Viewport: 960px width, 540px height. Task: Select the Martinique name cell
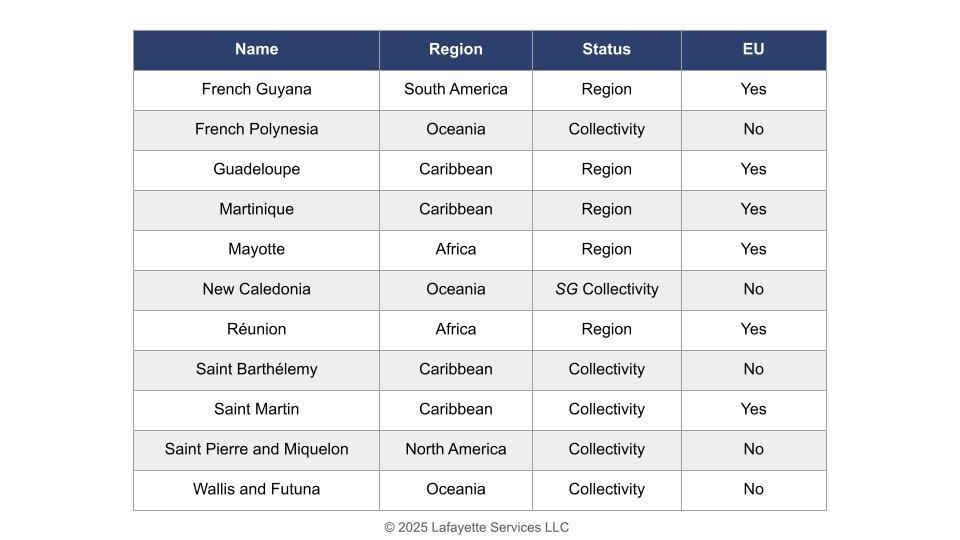(x=256, y=209)
